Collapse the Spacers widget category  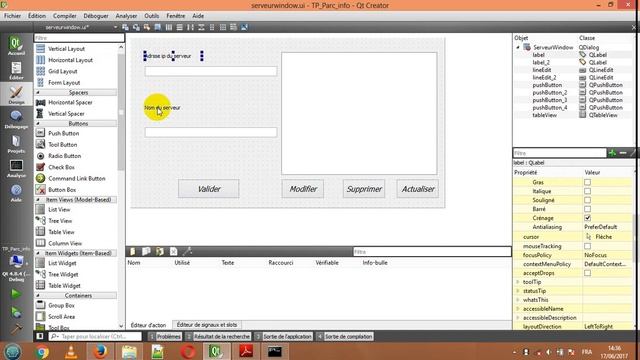tap(38, 93)
